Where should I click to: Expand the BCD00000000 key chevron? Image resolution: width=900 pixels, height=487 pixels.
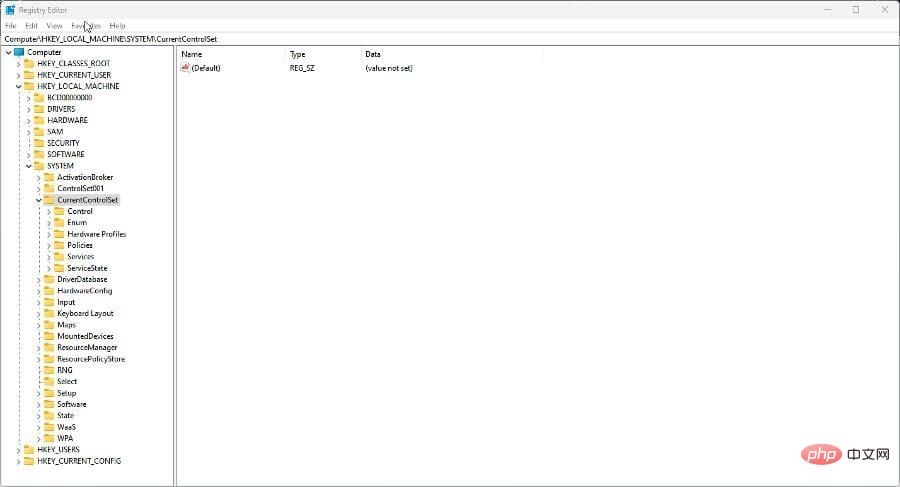(x=29, y=98)
